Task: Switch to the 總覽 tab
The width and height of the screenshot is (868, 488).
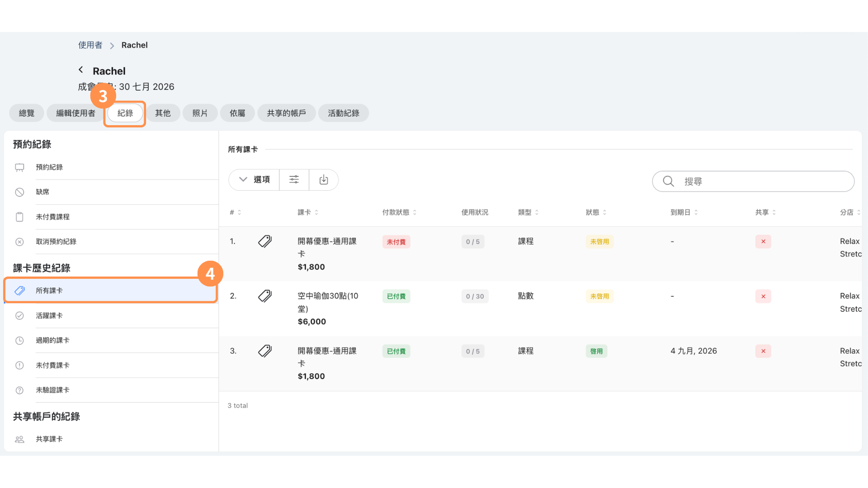Action: click(27, 113)
